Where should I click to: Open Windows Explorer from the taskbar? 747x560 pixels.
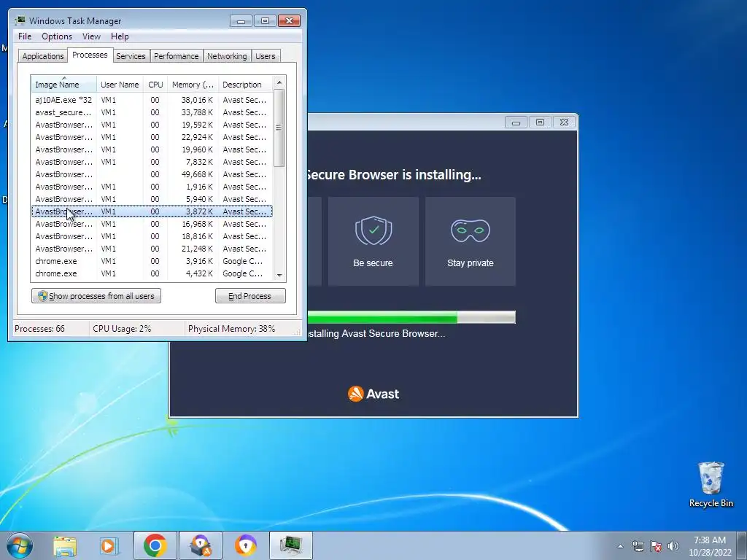tap(65, 545)
